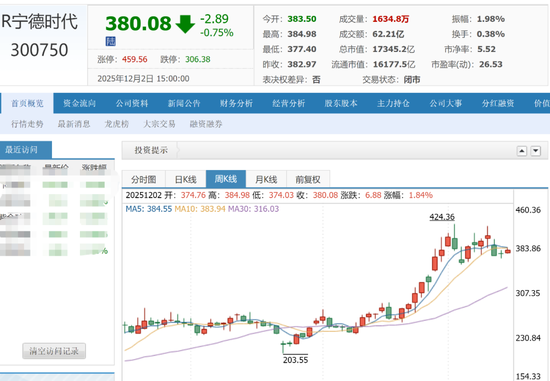Click MA10 value 383.94
This screenshot has height=381, width=550.
(x=213, y=209)
